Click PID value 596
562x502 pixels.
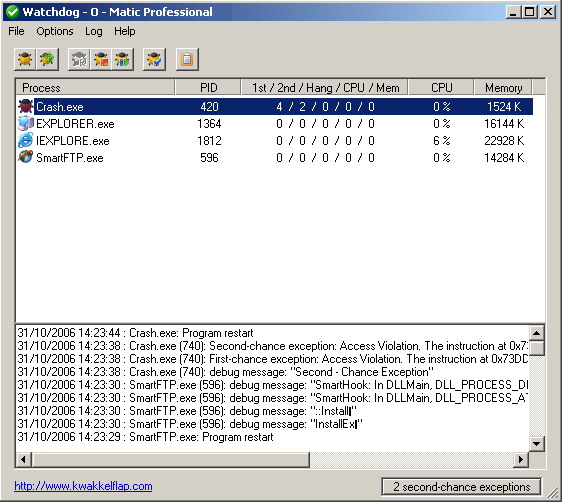click(x=209, y=157)
